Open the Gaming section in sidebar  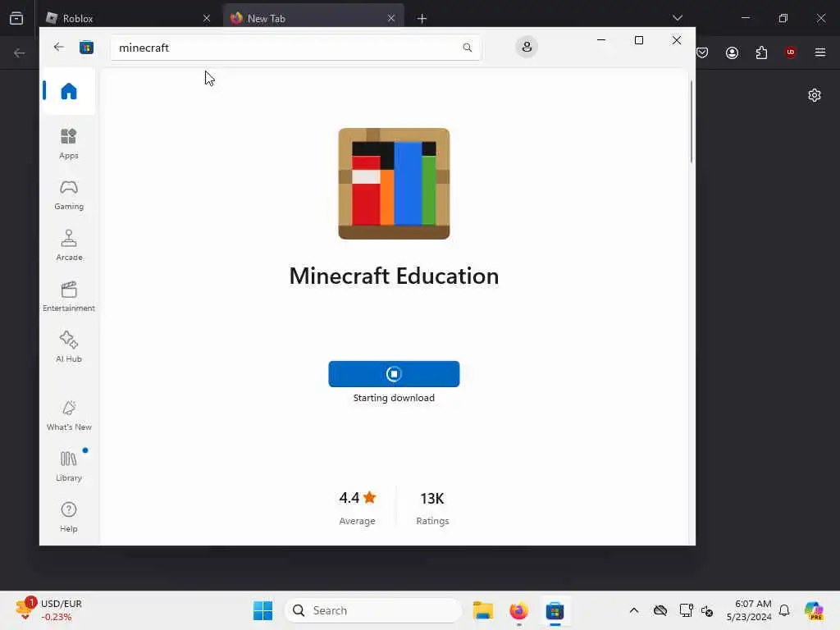[x=69, y=195]
